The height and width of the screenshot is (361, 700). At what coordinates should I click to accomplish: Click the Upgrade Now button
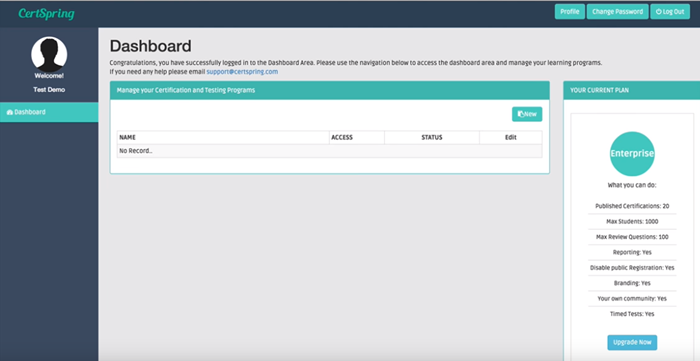[632, 342]
